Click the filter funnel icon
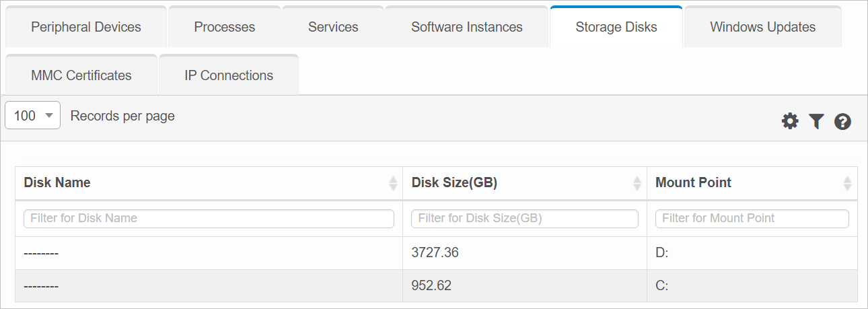The height and width of the screenshot is (309, 868). [816, 121]
